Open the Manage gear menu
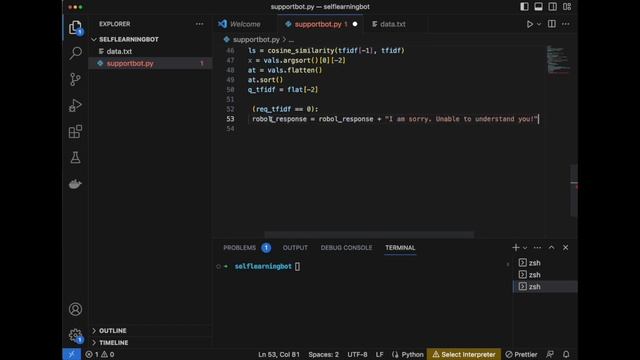The width and height of the screenshot is (640, 360). point(75,336)
